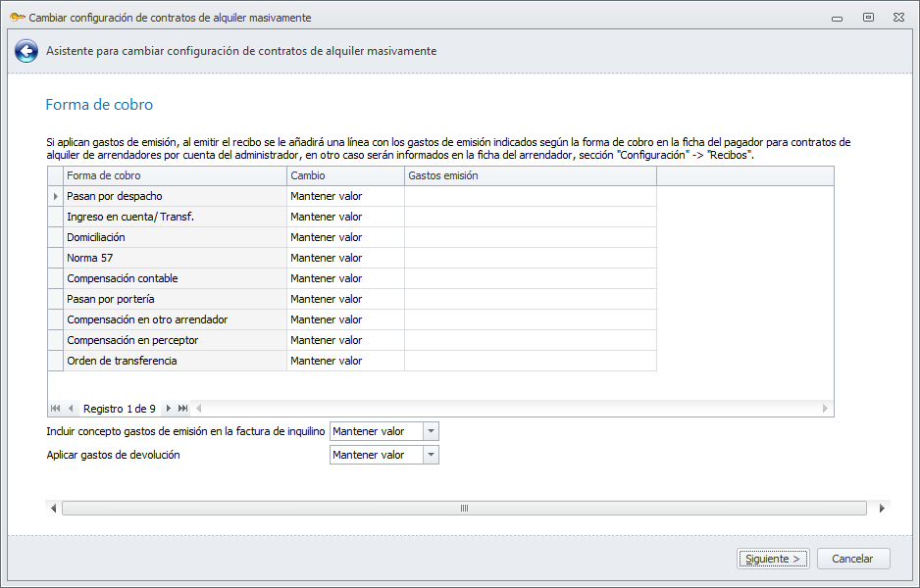The image size is (920, 588).
Task: Click the 'Gastos emisión' column header
Action: [530, 176]
